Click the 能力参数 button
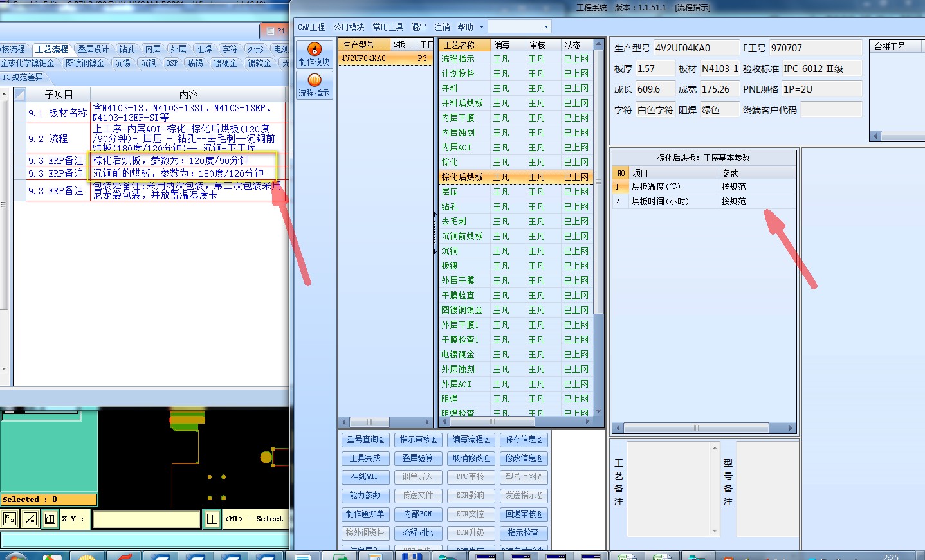Viewport: 925px width, 560px height. [x=365, y=496]
